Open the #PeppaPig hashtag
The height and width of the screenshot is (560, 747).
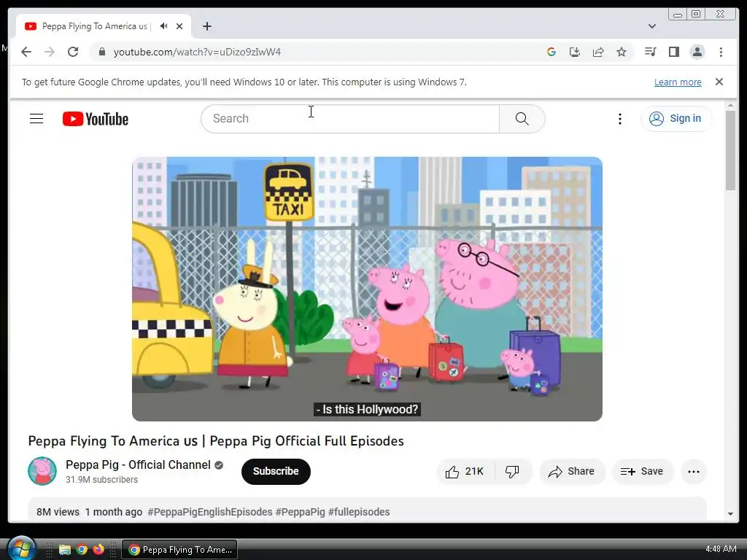pyautogui.click(x=300, y=512)
